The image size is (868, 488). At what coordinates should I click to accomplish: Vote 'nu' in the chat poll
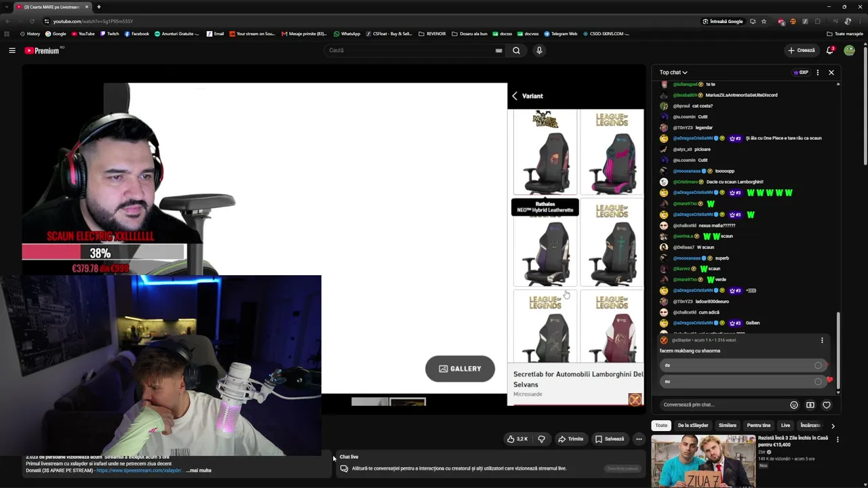pyautogui.click(x=743, y=382)
